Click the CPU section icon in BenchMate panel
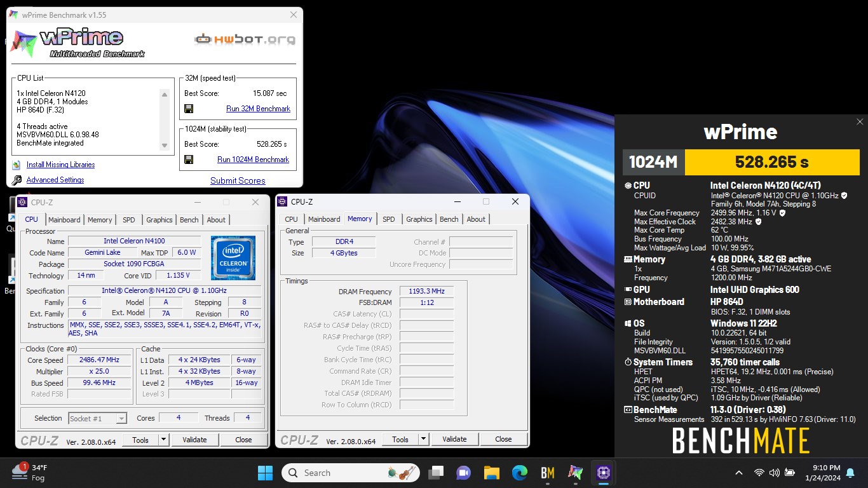 pyautogui.click(x=628, y=186)
